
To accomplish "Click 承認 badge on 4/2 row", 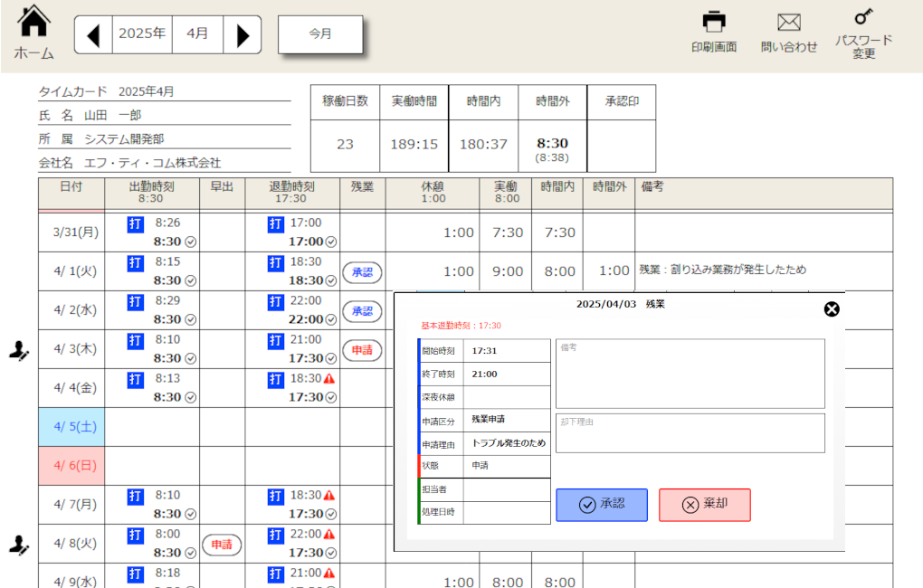I will click(362, 311).
